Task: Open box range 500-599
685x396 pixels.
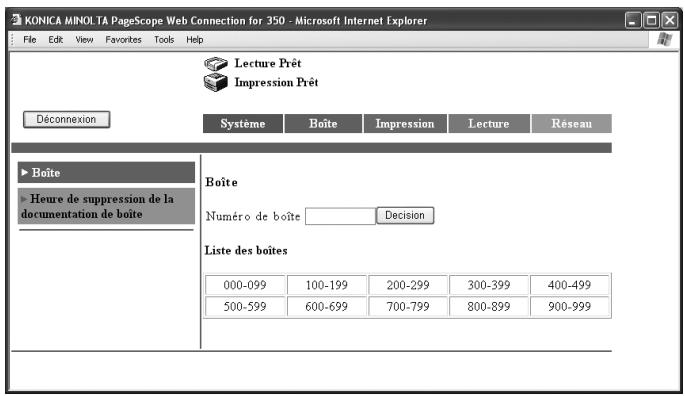Action: click(x=245, y=306)
